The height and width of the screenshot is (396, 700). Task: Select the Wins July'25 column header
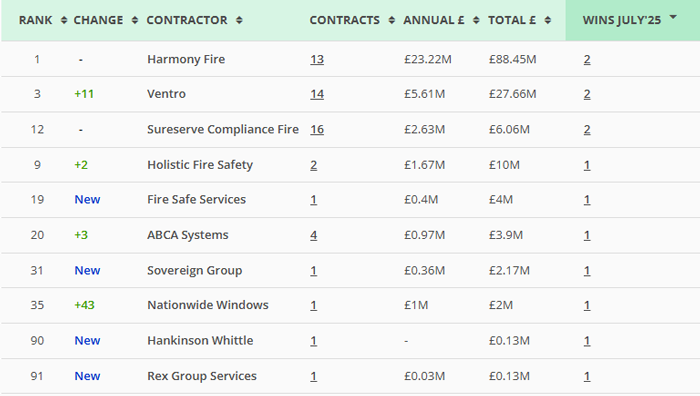tap(621, 20)
